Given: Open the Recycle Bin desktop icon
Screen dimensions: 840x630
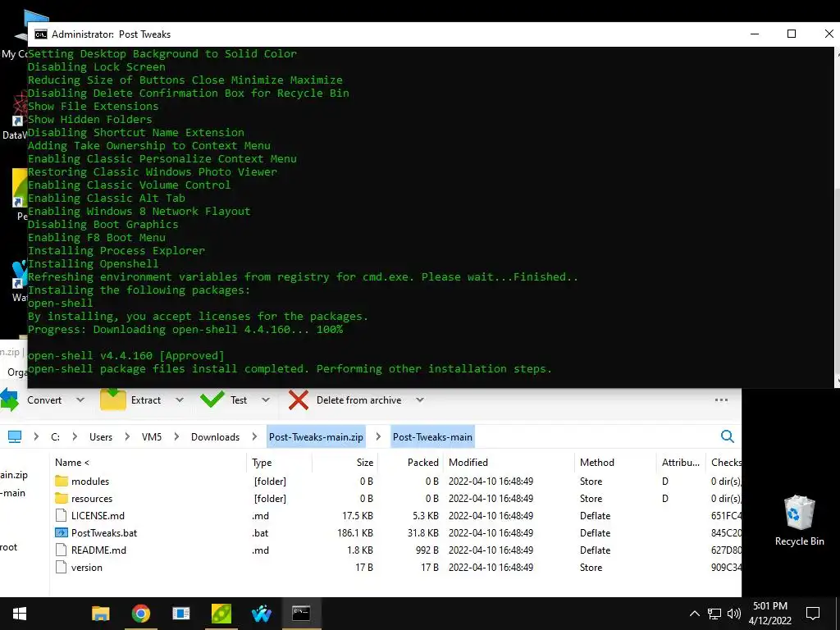Looking at the screenshot, I should pos(799,520).
